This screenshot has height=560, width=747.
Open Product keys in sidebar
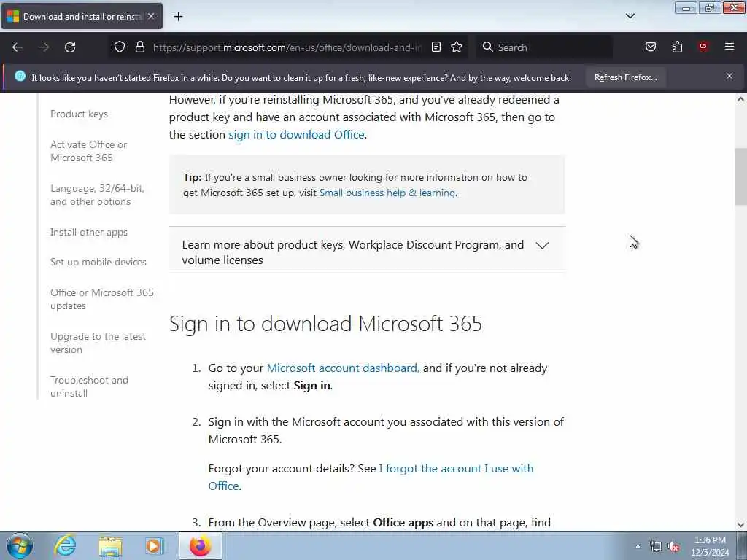tap(79, 114)
